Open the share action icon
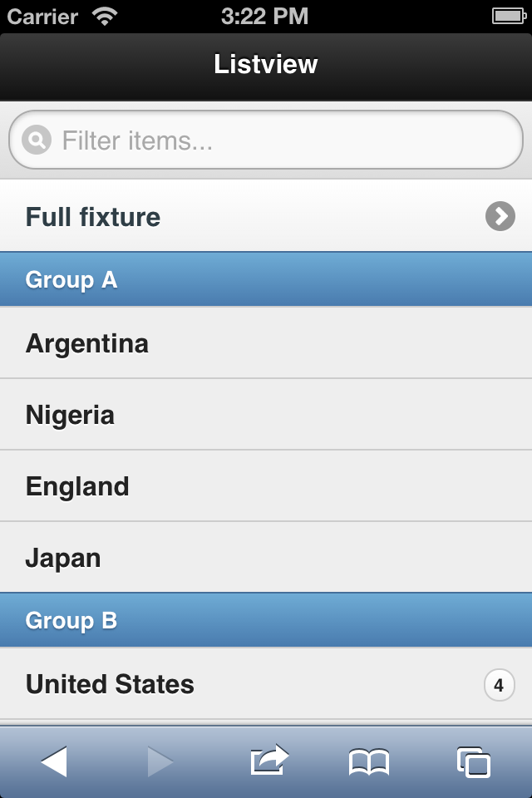The width and height of the screenshot is (532, 798). [269, 760]
